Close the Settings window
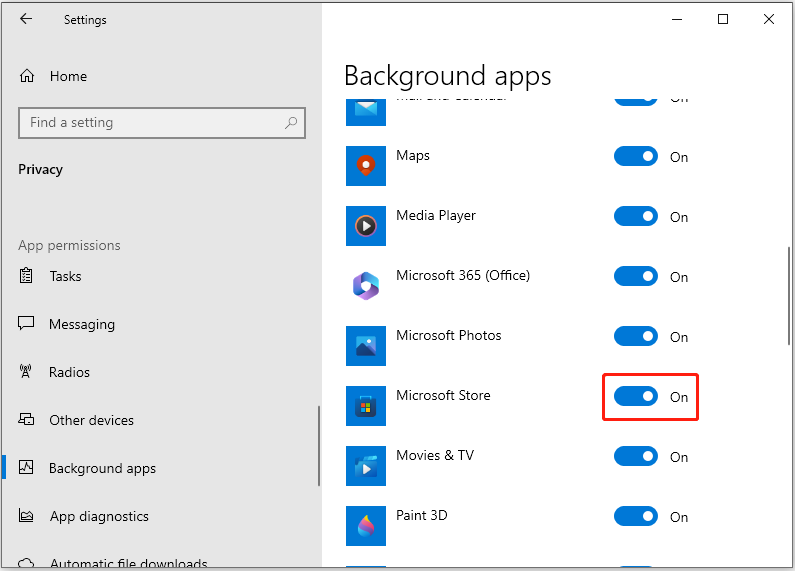This screenshot has width=795, height=571. (769, 19)
